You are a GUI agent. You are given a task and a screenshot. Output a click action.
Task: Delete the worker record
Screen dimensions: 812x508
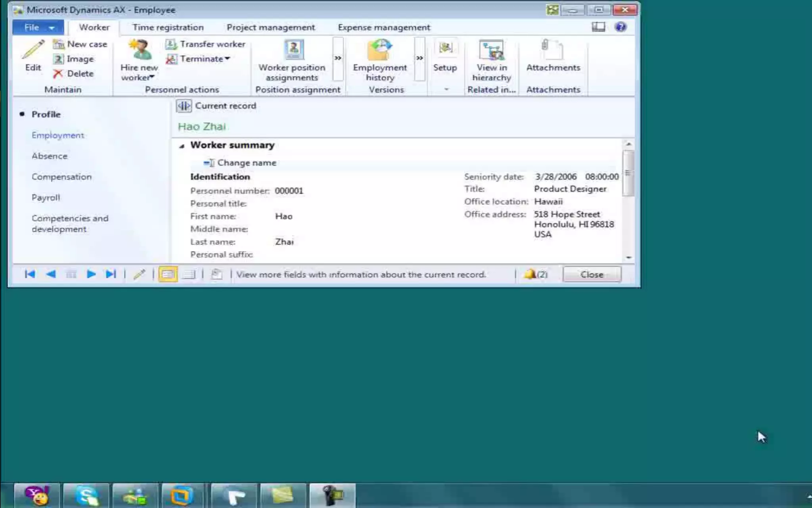click(x=74, y=73)
